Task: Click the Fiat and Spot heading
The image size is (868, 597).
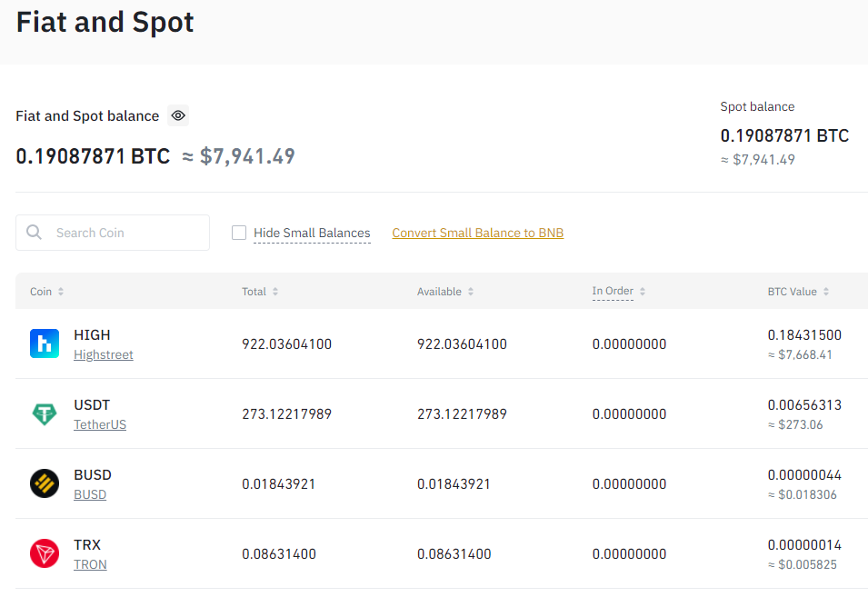Action: click(x=105, y=22)
